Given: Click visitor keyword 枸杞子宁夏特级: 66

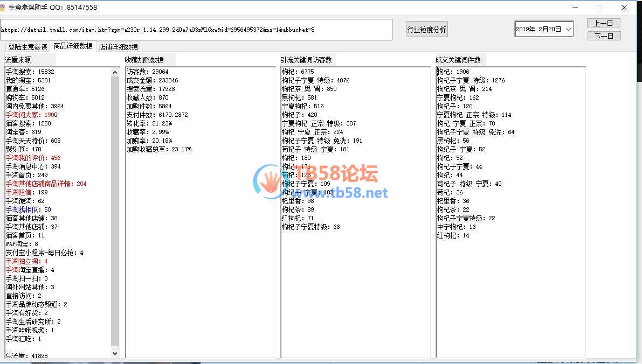Looking at the screenshot, I should point(311,227).
